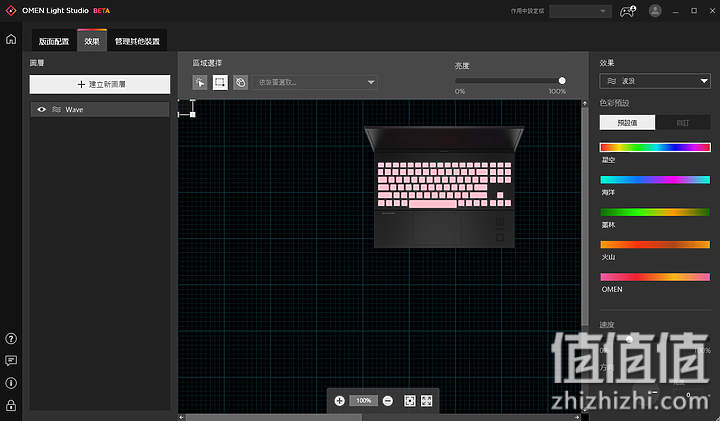This screenshot has height=421, width=720.
Task: Click the 建立新圖層 button
Action: (x=100, y=84)
